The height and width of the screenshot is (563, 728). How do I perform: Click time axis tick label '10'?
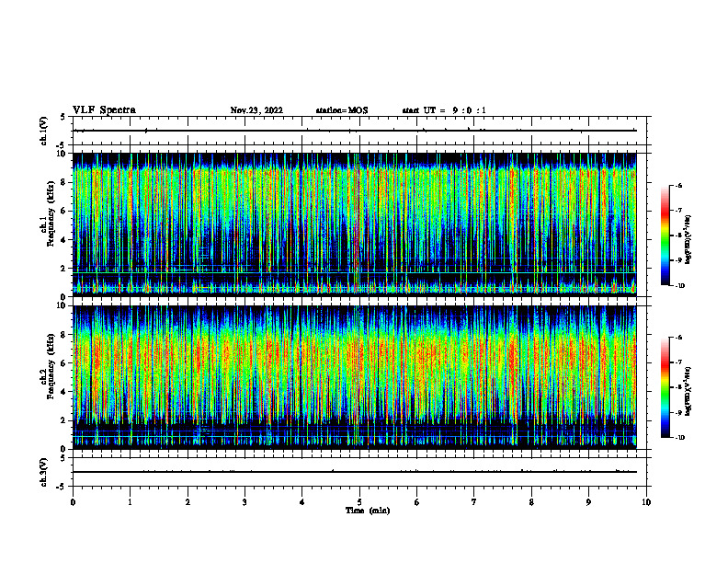pos(646,502)
